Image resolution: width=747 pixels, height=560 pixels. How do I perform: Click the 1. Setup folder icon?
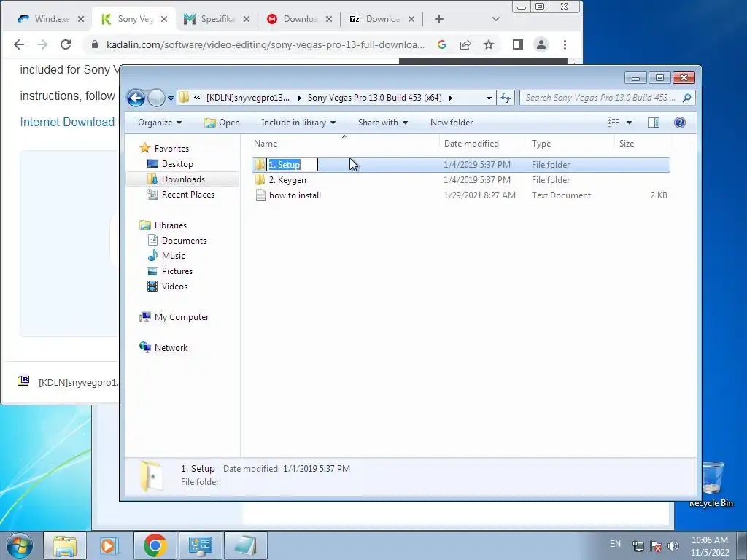(260, 164)
